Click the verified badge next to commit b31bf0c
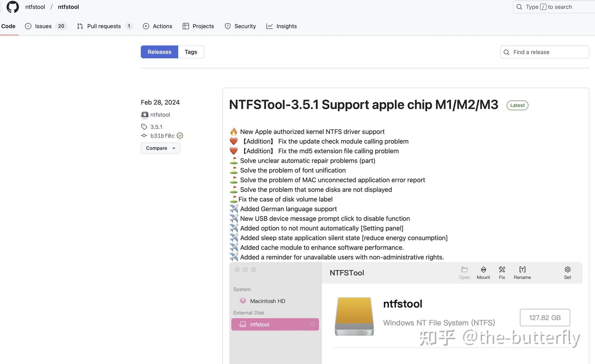Screen dimensions: 595x364 [179, 136]
